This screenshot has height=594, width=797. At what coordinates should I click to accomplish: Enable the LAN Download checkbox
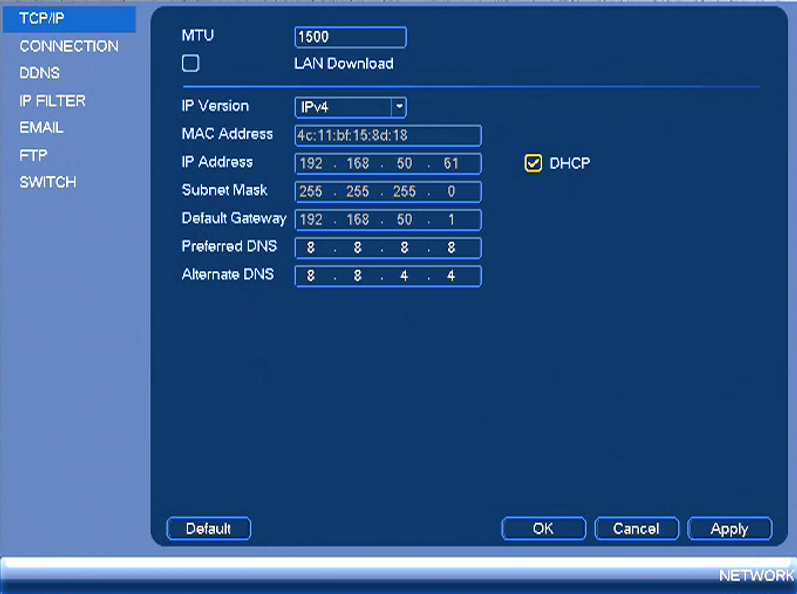(191, 64)
